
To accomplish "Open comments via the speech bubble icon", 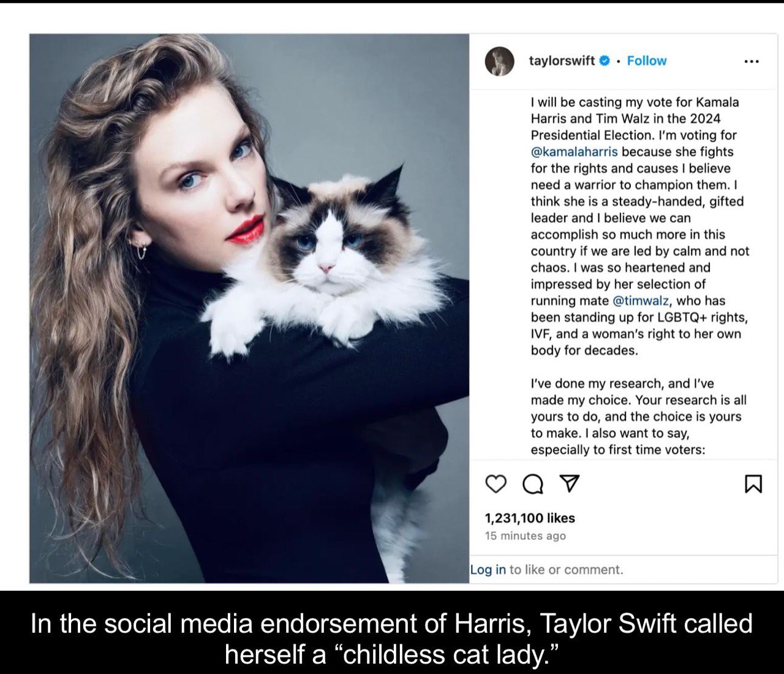I will pos(532,485).
